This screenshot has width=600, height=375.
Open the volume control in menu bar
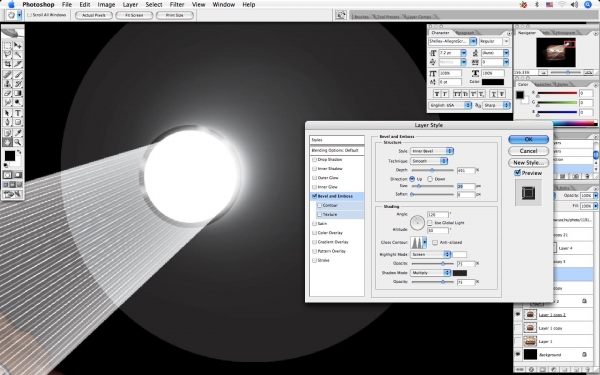(x=574, y=5)
